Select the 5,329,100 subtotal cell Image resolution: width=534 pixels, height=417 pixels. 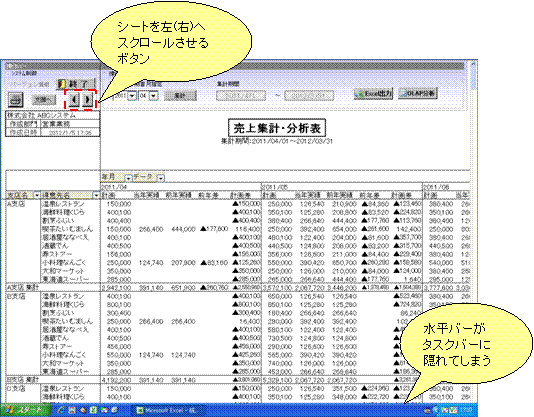[277, 380]
